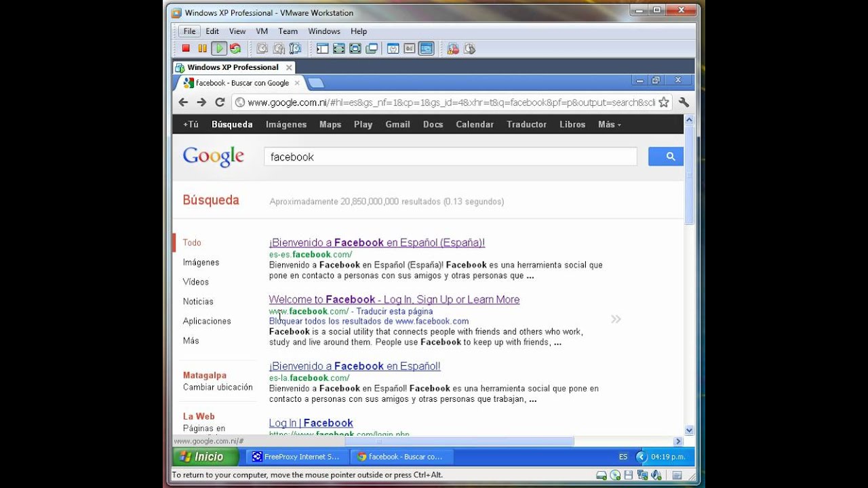This screenshot has width=868, height=488.
Task: Open the Help menu in VMware
Action: click(359, 31)
